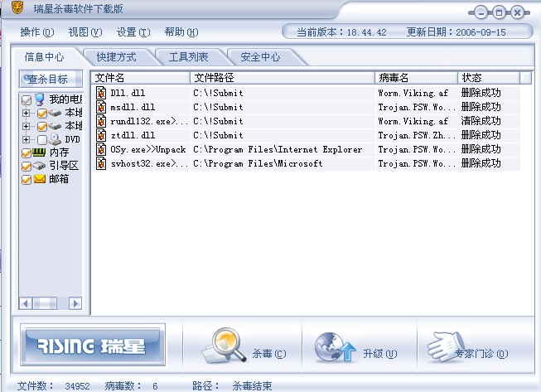This screenshot has height=392, width=541.
Task: Click the virus file icon beside msdll.dll
Action: pos(101,107)
